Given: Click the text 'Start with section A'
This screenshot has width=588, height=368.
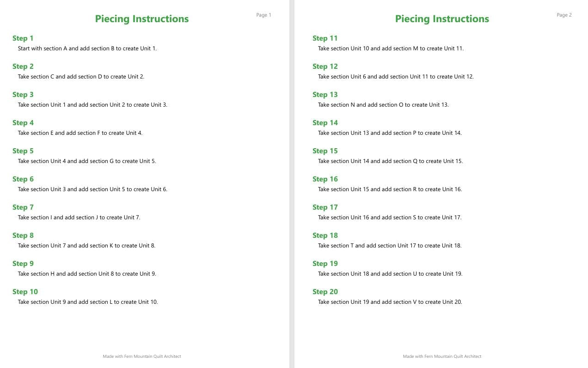Looking at the screenshot, I should pyautogui.click(x=43, y=48).
